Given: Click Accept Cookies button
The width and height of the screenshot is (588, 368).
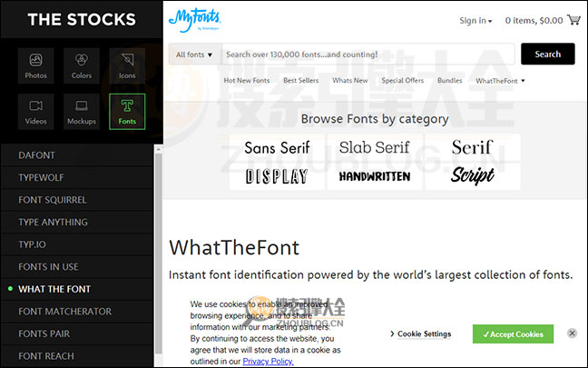Looking at the screenshot, I should (x=513, y=334).
